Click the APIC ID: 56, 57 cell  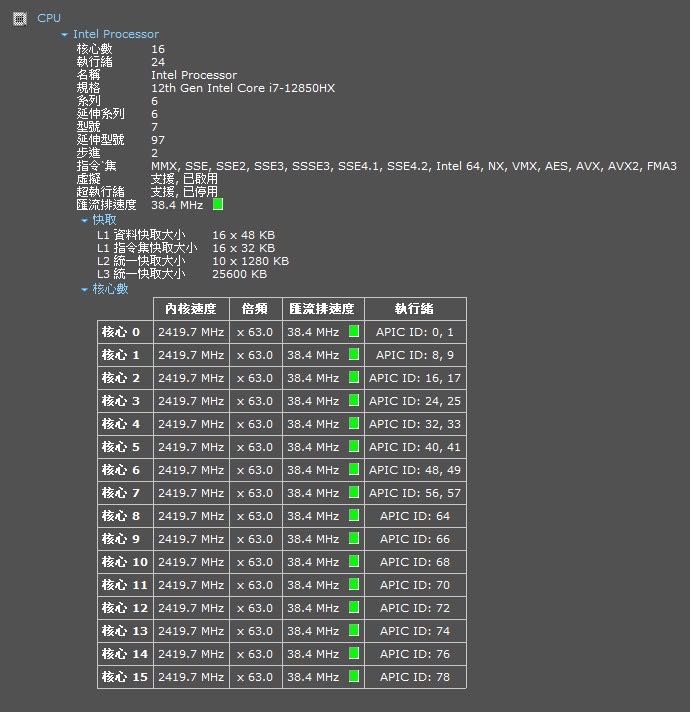point(415,493)
